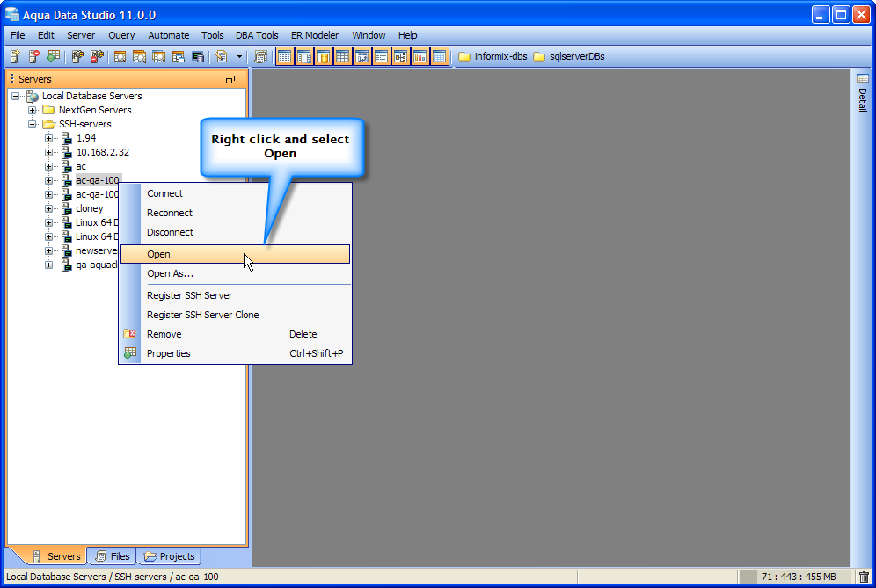The image size is (876, 588).
Task: Click the connect server toolbar icon
Action: [x=77, y=56]
